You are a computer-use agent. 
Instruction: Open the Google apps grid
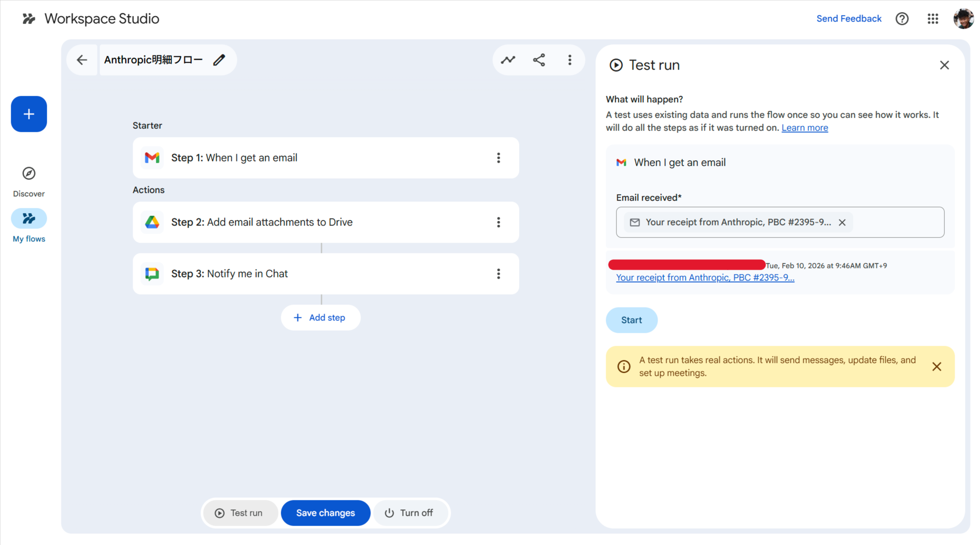(x=932, y=18)
